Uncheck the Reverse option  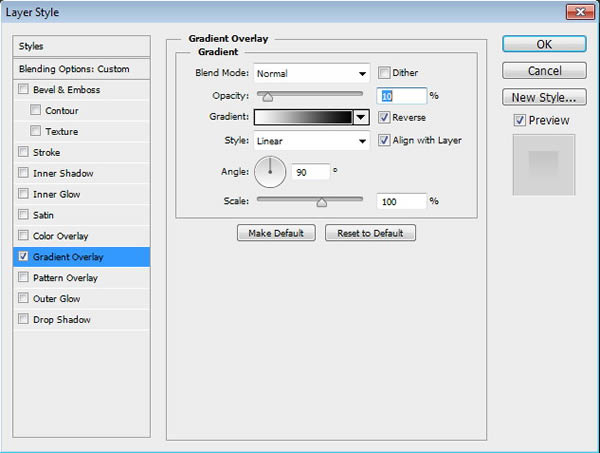[384, 117]
